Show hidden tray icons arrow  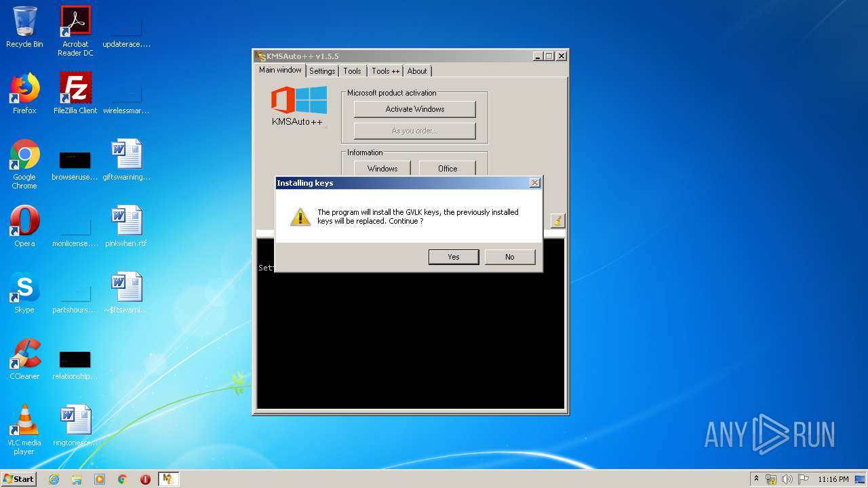coord(757,479)
